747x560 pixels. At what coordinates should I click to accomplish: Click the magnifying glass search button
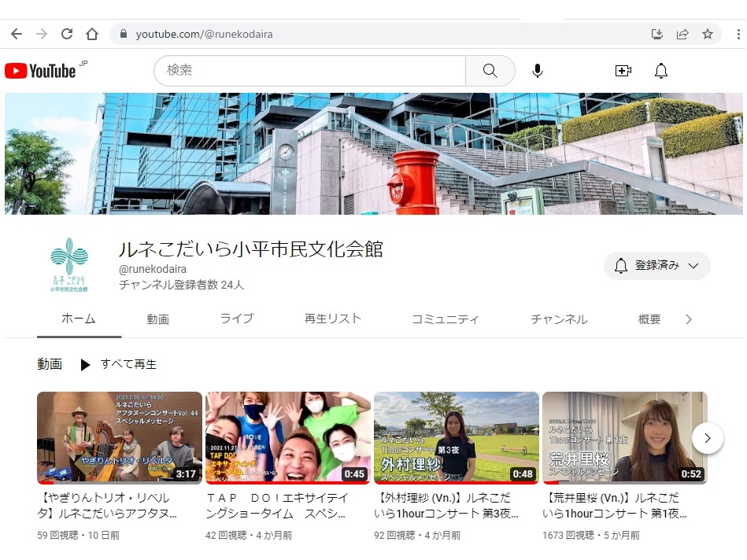point(490,71)
